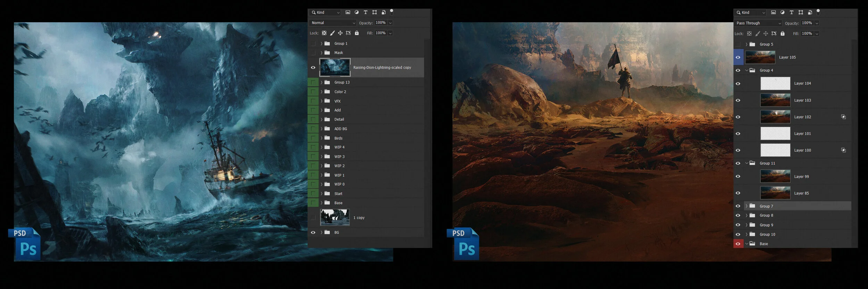
Task: Expand the Group 7 folder
Action: coord(746,206)
